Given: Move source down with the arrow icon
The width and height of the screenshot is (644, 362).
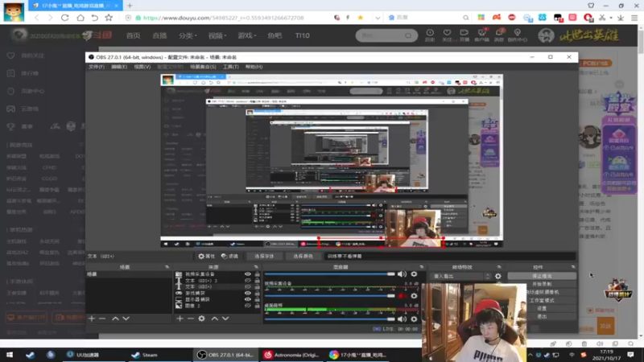Looking at the screenshot, I should click(225, 319).
